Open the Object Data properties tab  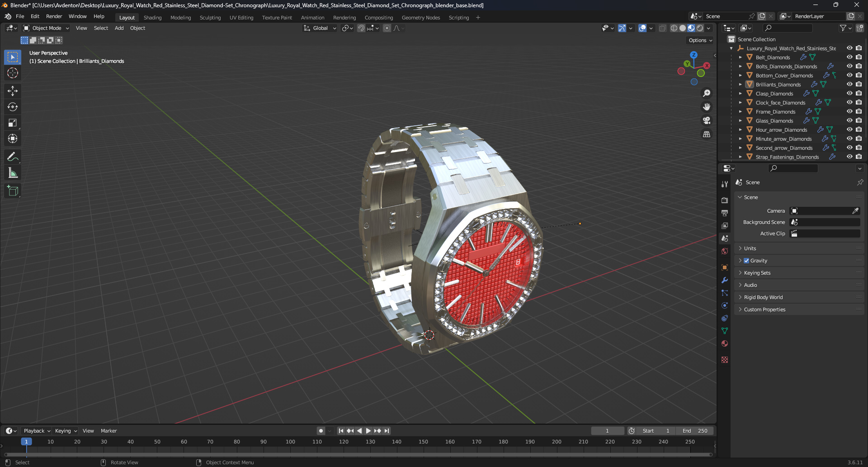pyautogui.click(x=725, y=331)
